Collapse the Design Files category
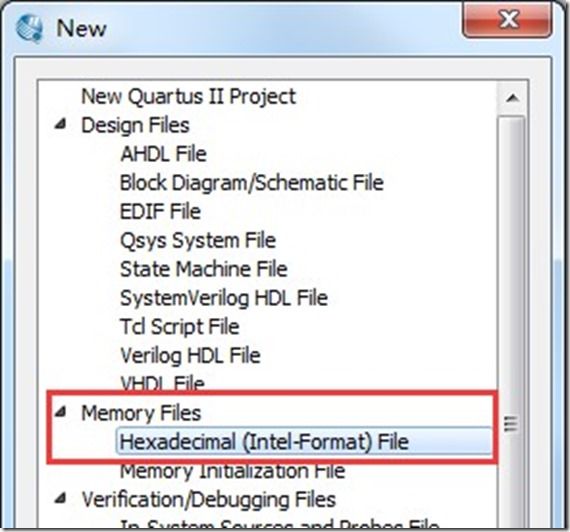This screenshot has width=570, height=532. tap(61, 124)
